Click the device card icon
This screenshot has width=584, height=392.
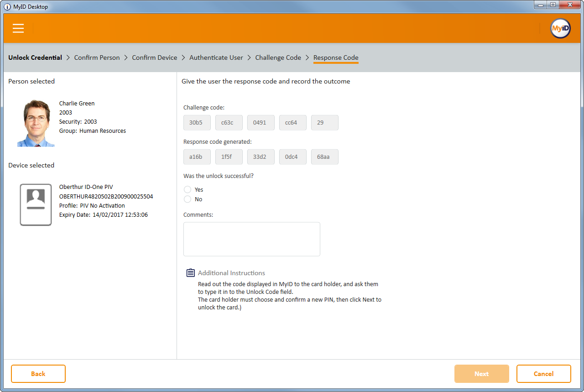(x=36, y=205)
